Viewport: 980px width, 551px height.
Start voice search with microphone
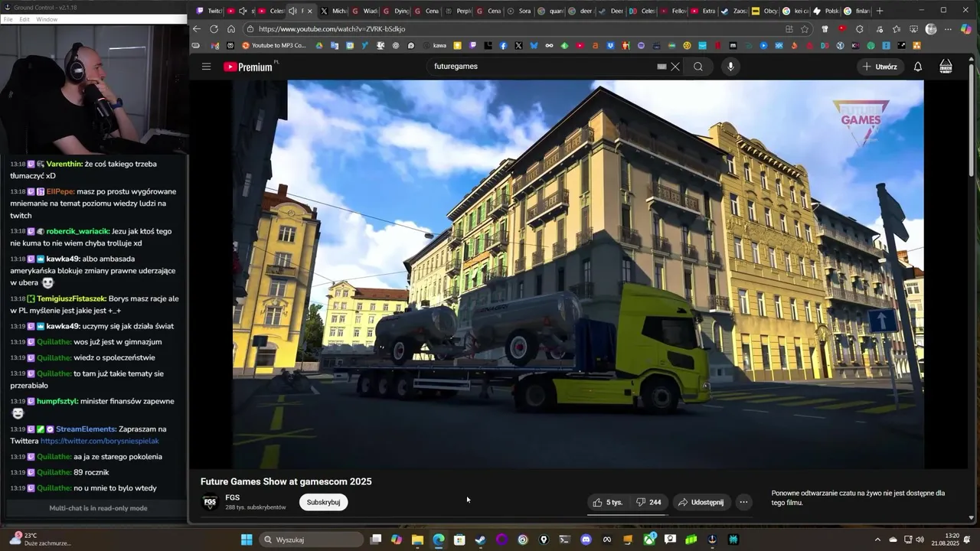730,67
